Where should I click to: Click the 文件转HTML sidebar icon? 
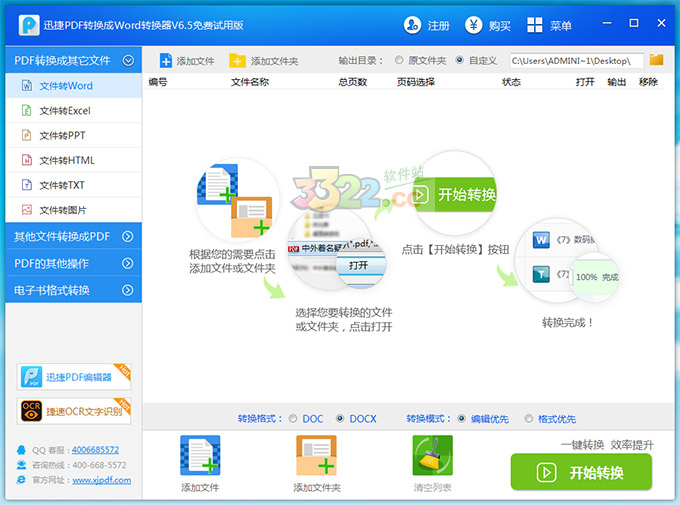[27, 160]
